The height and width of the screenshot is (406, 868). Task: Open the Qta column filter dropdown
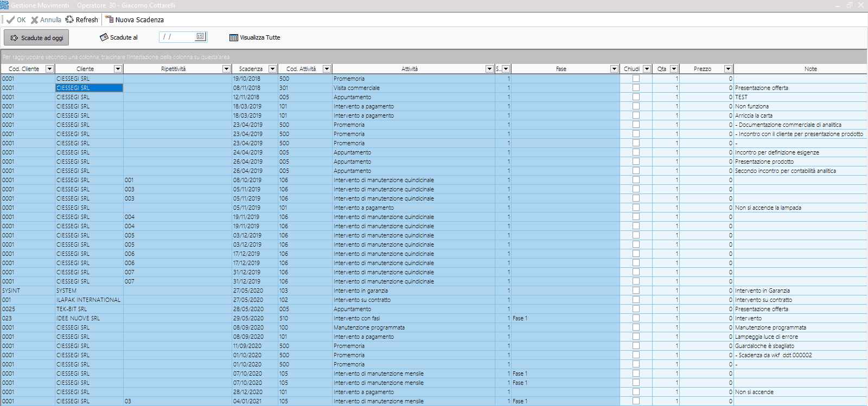[674, 69]
